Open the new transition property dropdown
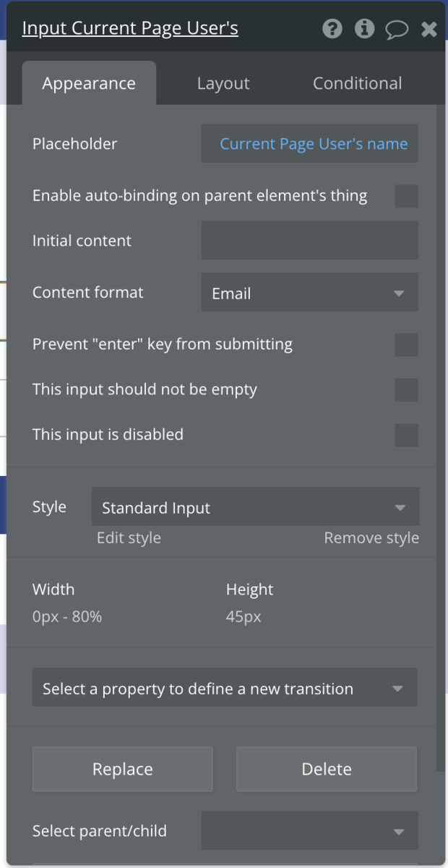This screenshot has width=448, height=868. tap(224, 687)
